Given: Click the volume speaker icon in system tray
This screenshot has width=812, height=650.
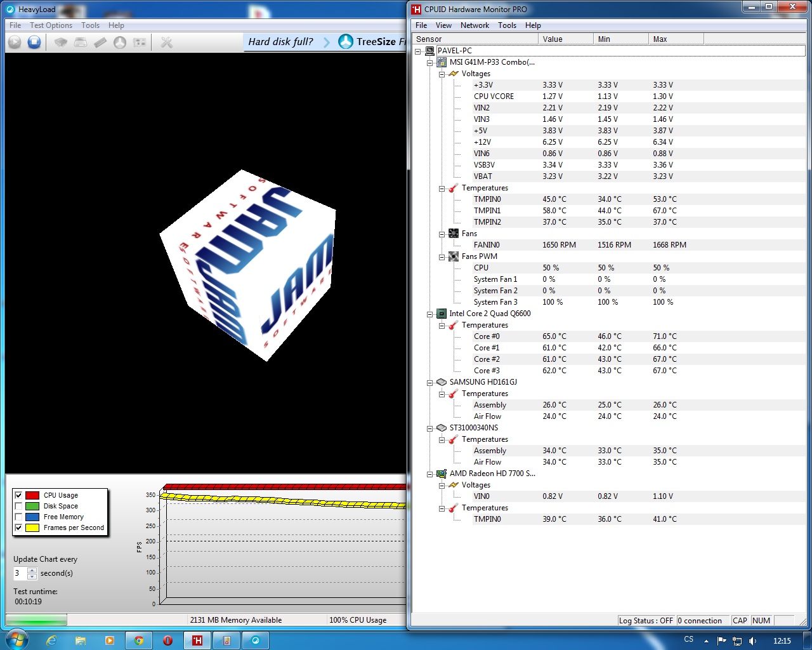Looking at the screenshot, I should click(752, 640).
